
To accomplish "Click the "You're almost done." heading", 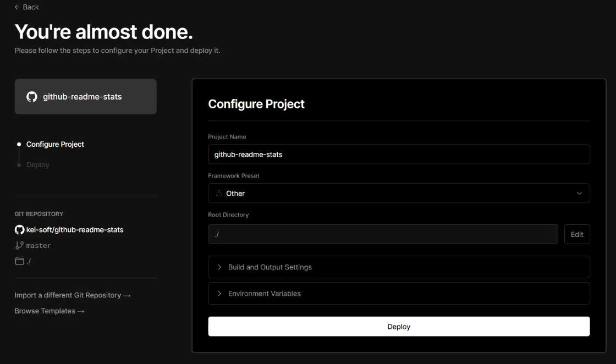I will click(104, 32).
